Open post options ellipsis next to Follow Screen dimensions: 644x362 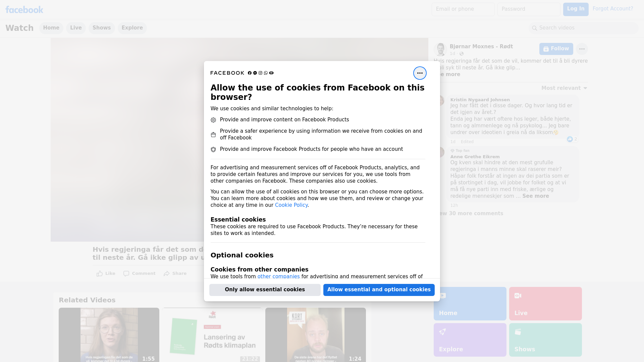[582, 49]
